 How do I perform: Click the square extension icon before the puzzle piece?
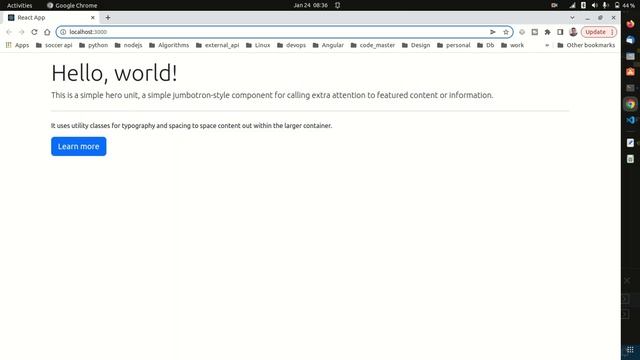tap(535, 32)
